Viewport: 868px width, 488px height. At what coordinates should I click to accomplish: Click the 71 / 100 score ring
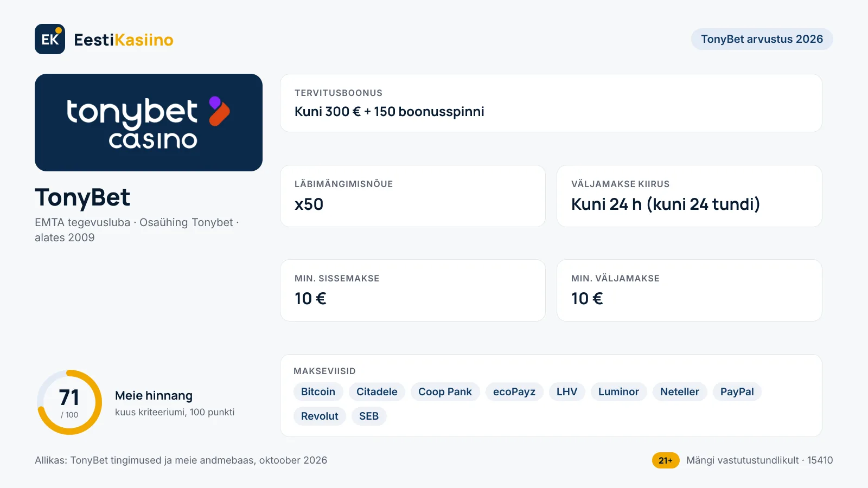coord(69,402)
